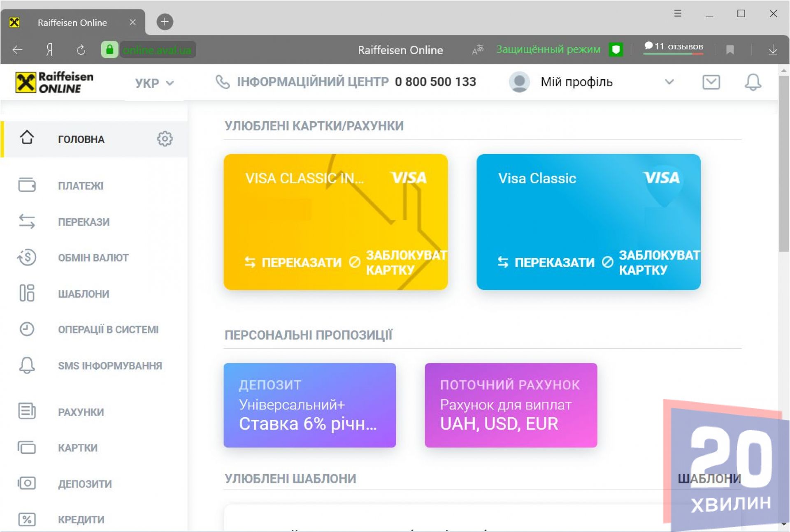The height and width of the screenshot is (532, 790).
Task: Open the browser hamburger menu
Action: [678, 14]
